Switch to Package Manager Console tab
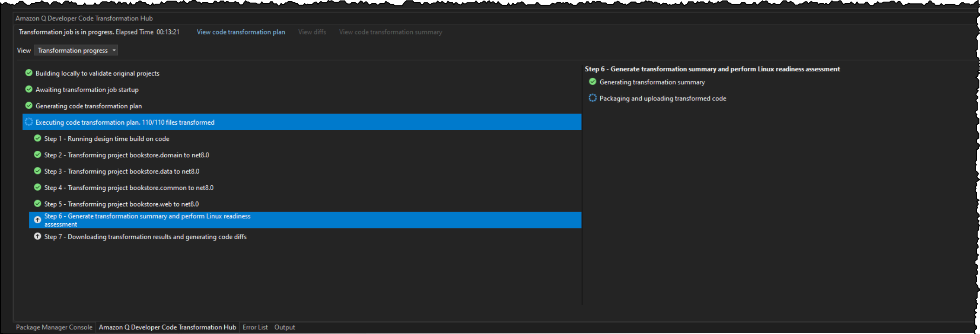Screen dimensions: 980x334 (54, 327)
